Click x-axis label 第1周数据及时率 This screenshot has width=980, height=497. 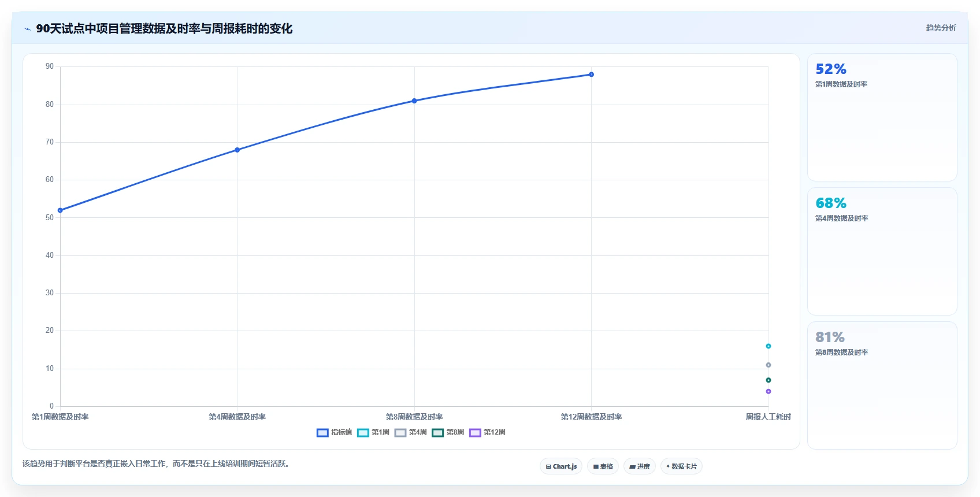pos(60,417)
